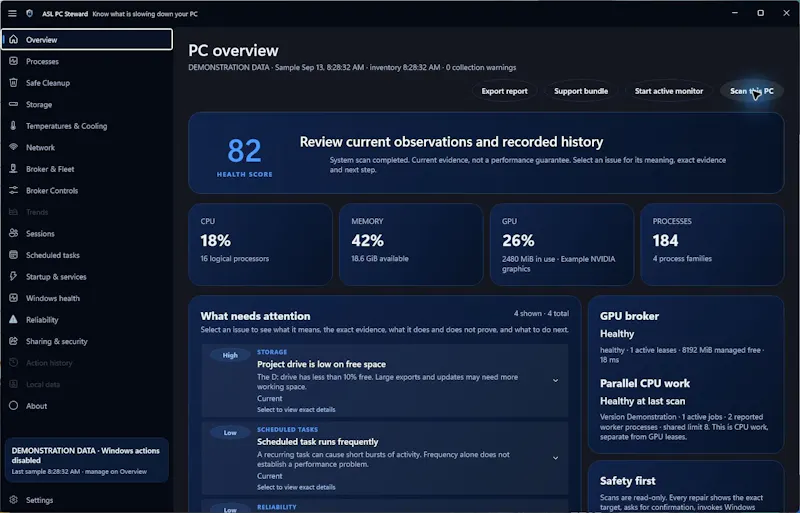
Task: Click the High severity badge
Action: 230,355
